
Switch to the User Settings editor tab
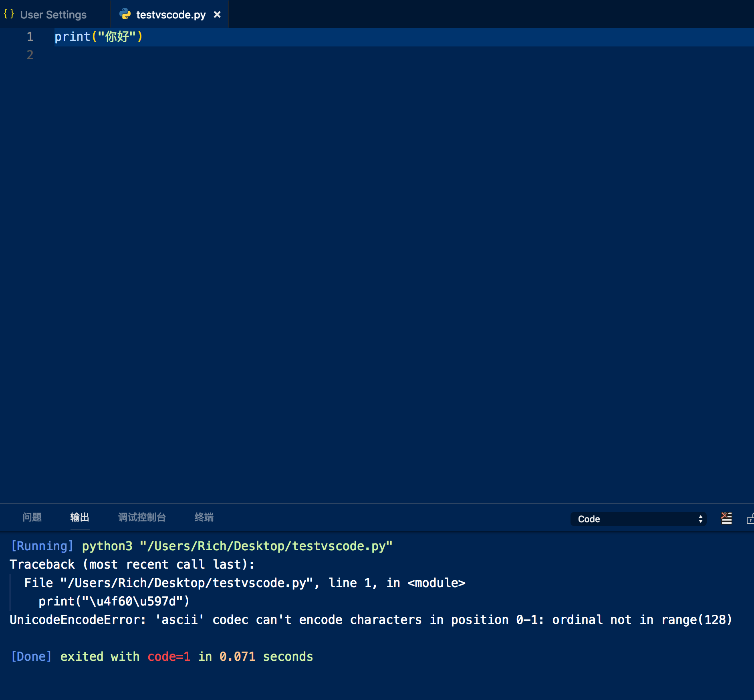pyautogui.click(x=53, y=14)
